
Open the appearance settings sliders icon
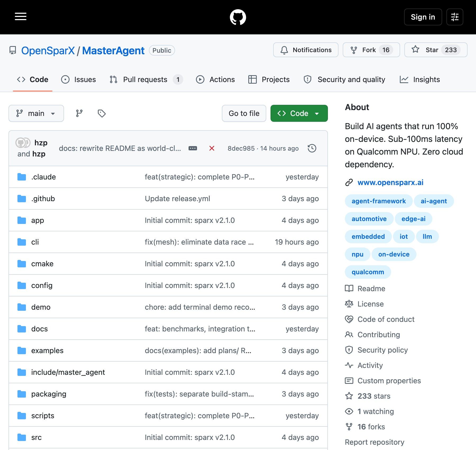pos(455,17)
